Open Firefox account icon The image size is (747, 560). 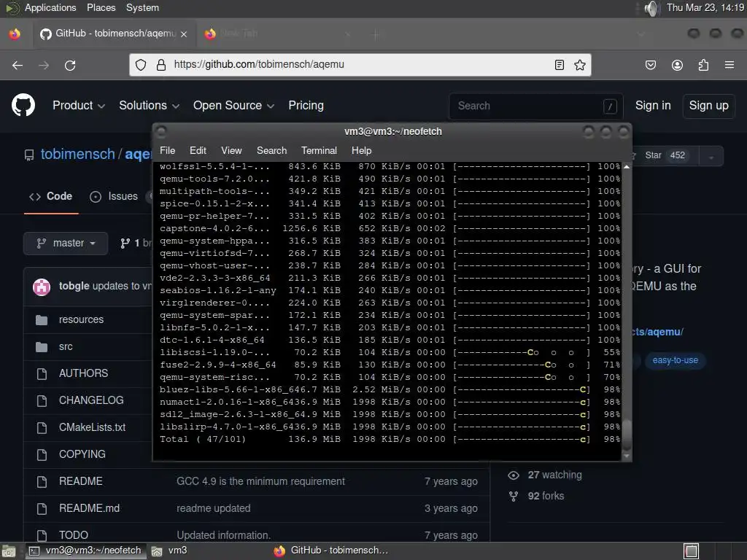677,65
